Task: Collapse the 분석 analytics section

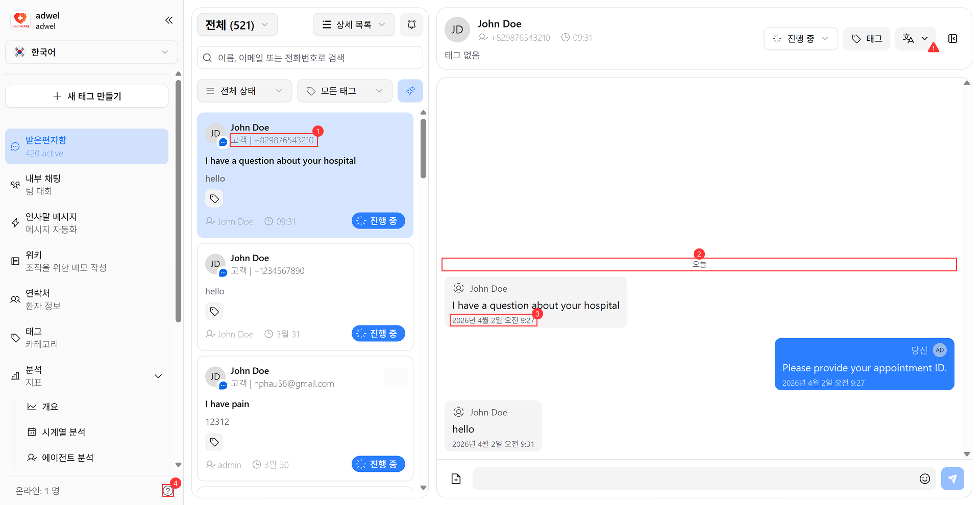Action: 158,376
